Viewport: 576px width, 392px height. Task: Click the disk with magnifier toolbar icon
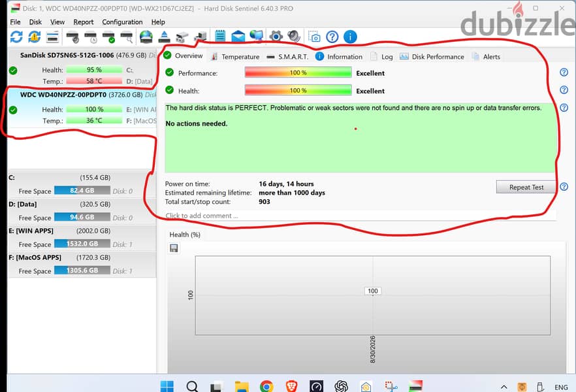click(x=127, y=37)
